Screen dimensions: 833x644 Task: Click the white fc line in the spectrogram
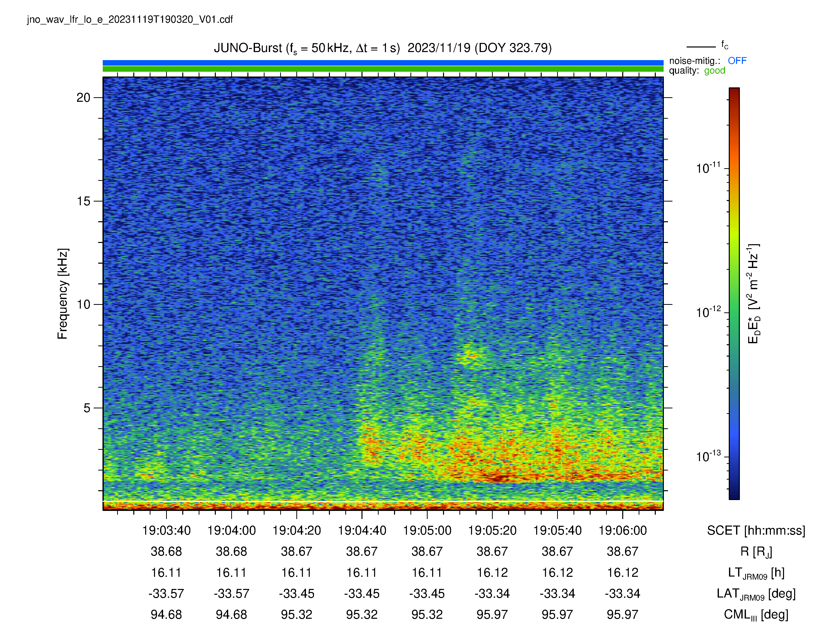pos(383,501)
